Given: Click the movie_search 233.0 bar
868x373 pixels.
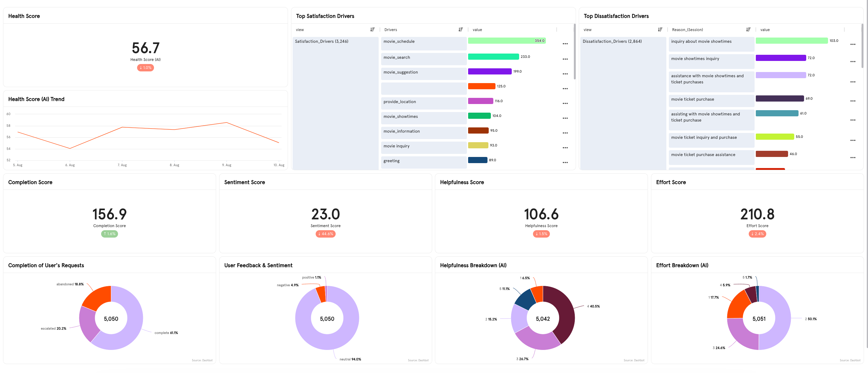Looking at the screenshot, I should tap(493, 57).
